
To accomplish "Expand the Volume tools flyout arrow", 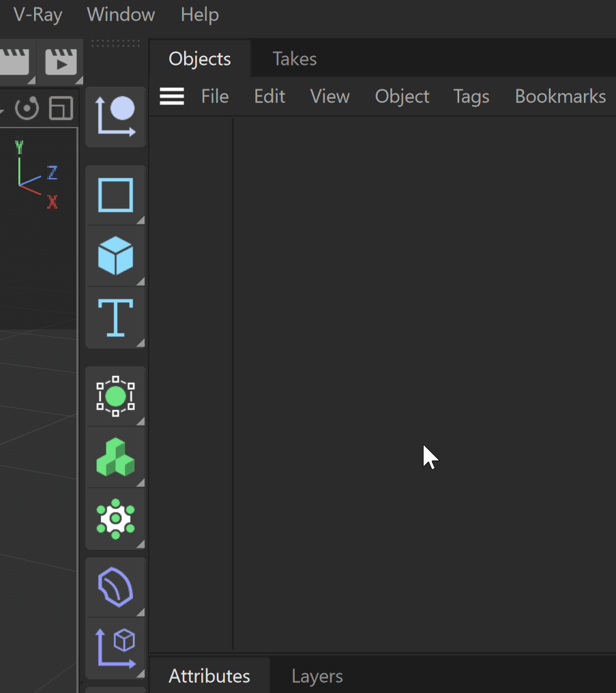I will pos(141,483).
